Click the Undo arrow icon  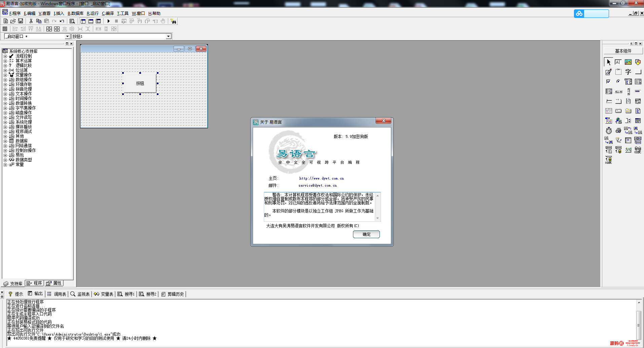click(62, 21)
